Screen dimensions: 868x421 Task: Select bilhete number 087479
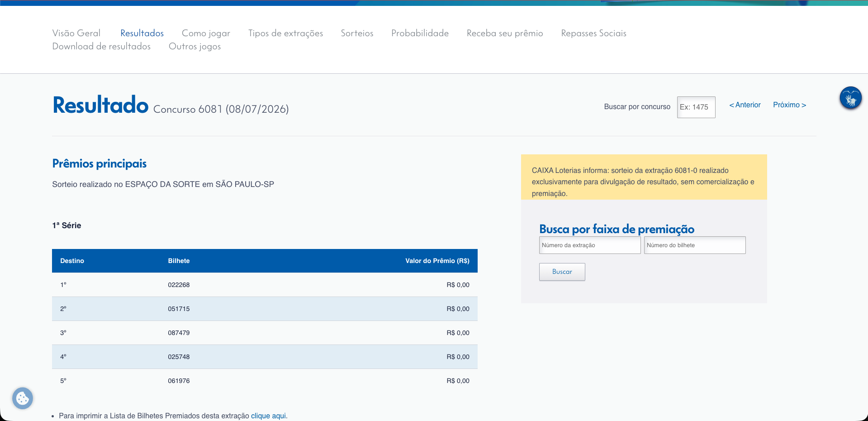[x=179, y=333]
